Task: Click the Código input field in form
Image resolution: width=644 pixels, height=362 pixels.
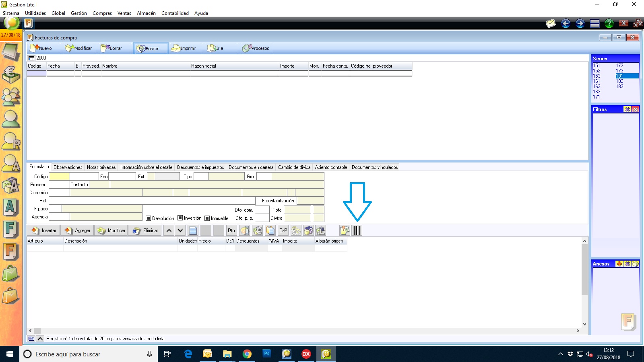Action: click(x=59, y=176)
